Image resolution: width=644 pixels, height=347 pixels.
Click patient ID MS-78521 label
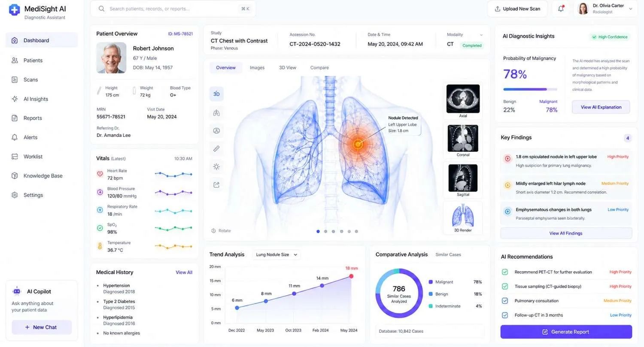pyautogui.click(x=180, y=34)
